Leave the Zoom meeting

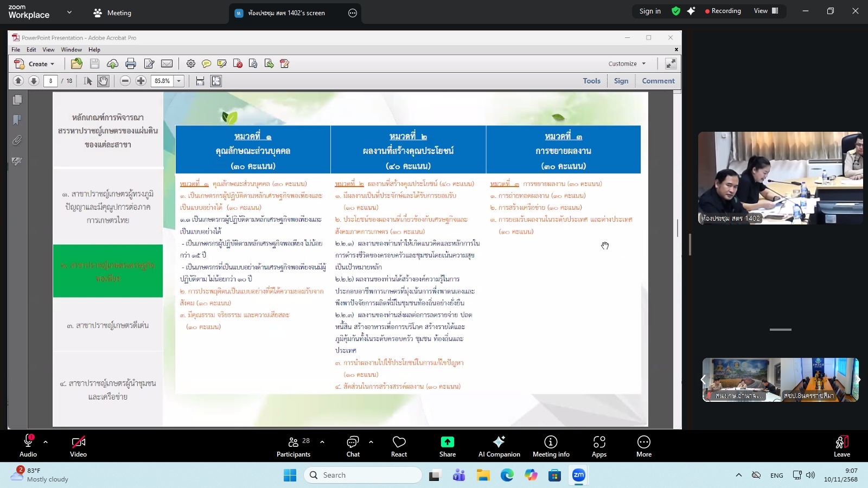841,446
